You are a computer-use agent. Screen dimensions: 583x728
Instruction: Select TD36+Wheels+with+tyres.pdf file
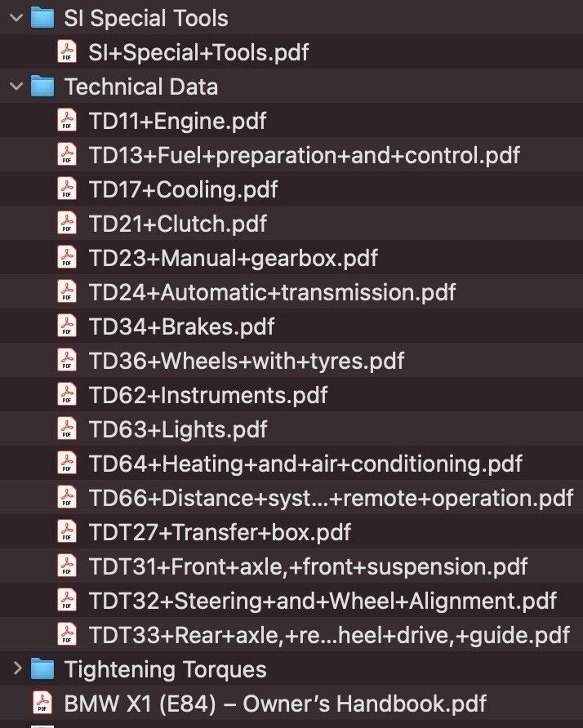[x=247, y=361]
